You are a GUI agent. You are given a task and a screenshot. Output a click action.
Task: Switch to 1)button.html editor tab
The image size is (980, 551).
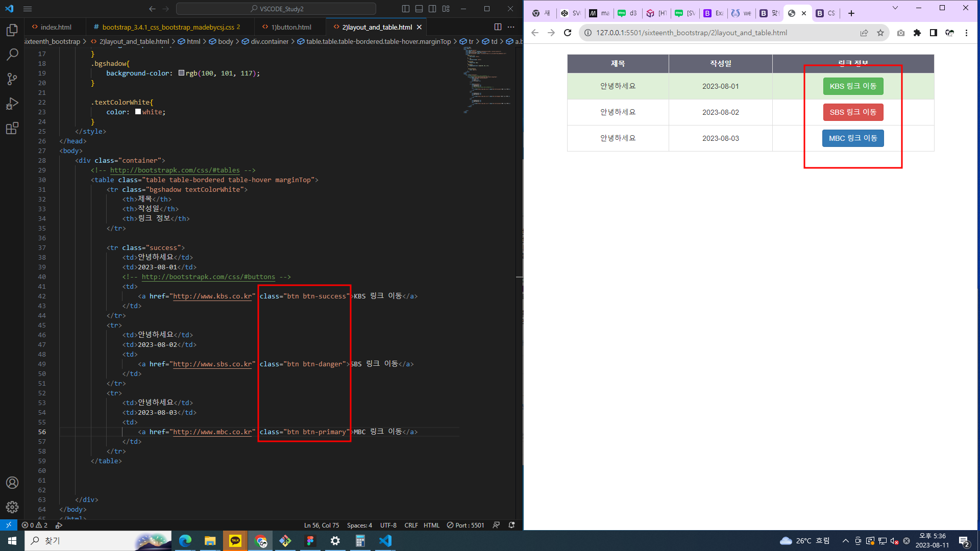(290, 27)
